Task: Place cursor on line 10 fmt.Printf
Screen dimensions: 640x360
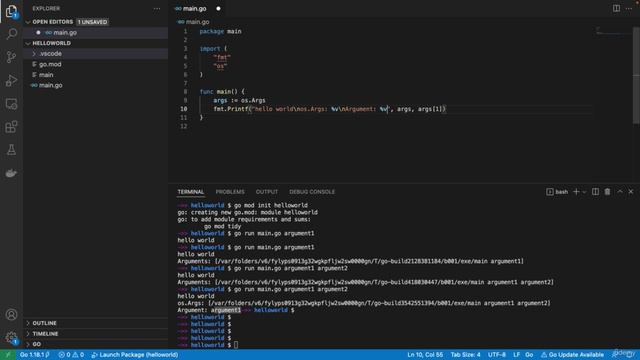Action: point(231,109)
